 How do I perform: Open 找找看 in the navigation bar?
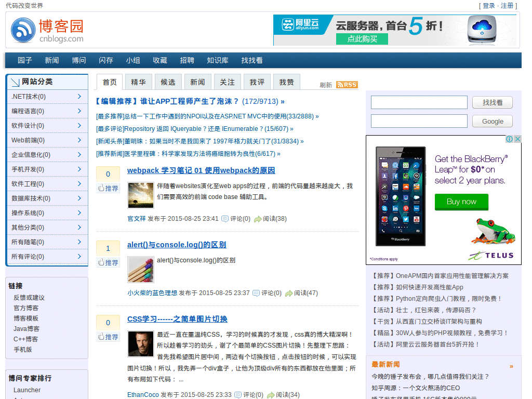[252, 60]
